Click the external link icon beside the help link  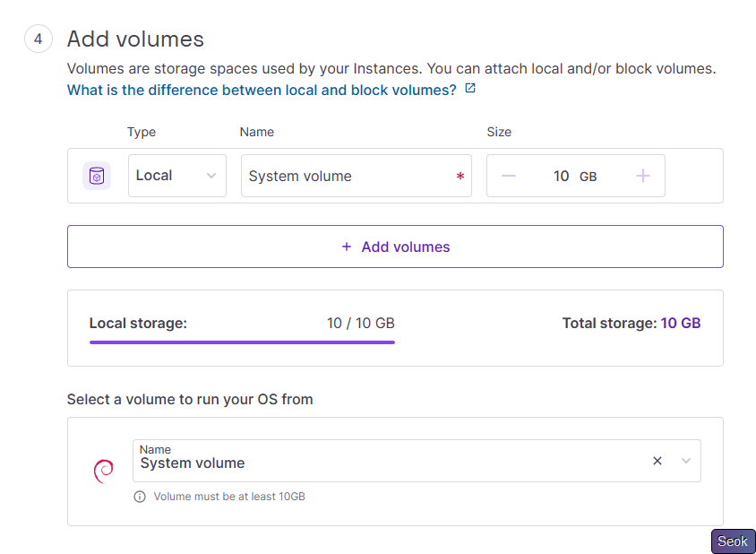pos(470,90)
